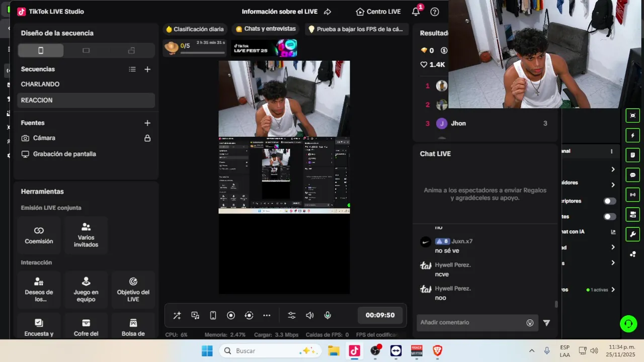Image resolution: width=644 pixels, height=362 pixels.
Task: Add a new sequence with plus
Action: (x=147, y=69)
